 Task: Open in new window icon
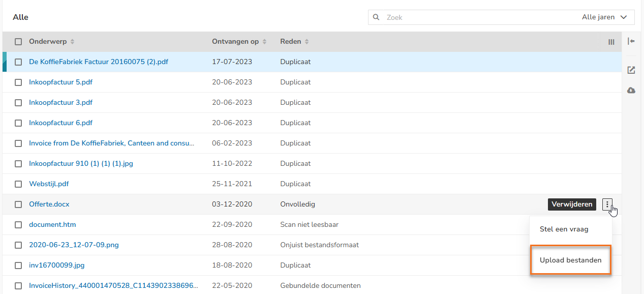pos(631,70)
